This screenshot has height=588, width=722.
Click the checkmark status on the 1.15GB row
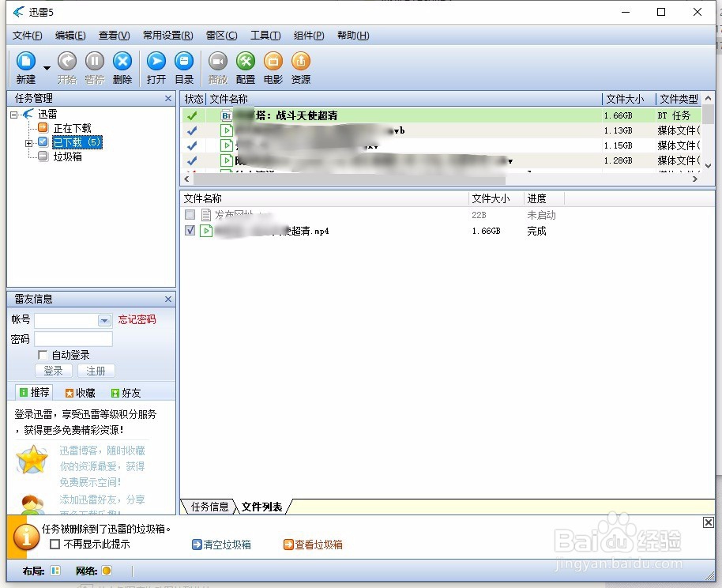pyautogui.click(x=192, y=145)
